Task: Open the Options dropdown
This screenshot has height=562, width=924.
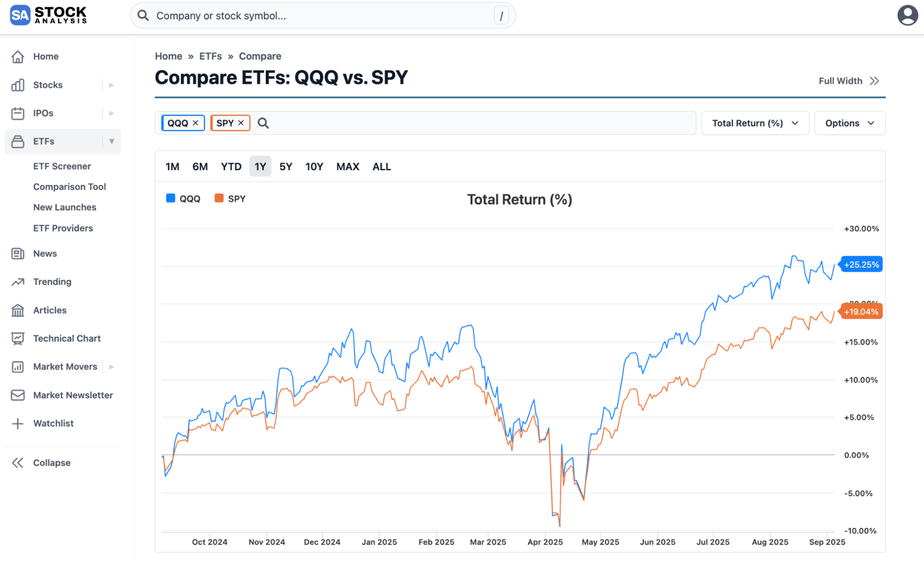Action: pyautogui.click(x=850, y=123)
